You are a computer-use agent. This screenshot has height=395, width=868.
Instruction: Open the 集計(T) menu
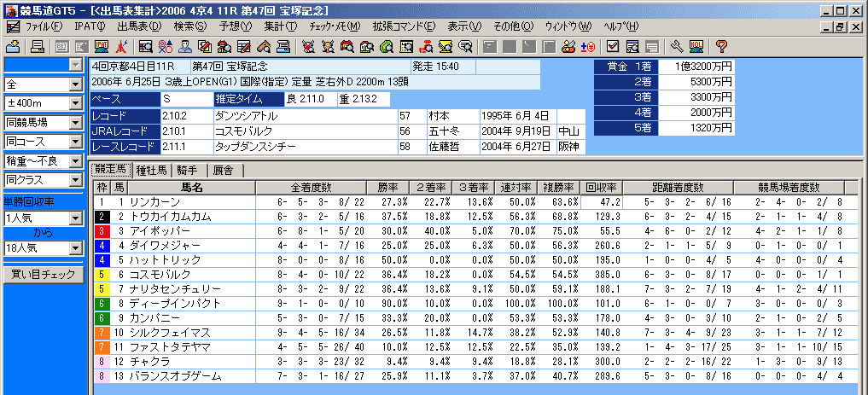tap(280, 26)
